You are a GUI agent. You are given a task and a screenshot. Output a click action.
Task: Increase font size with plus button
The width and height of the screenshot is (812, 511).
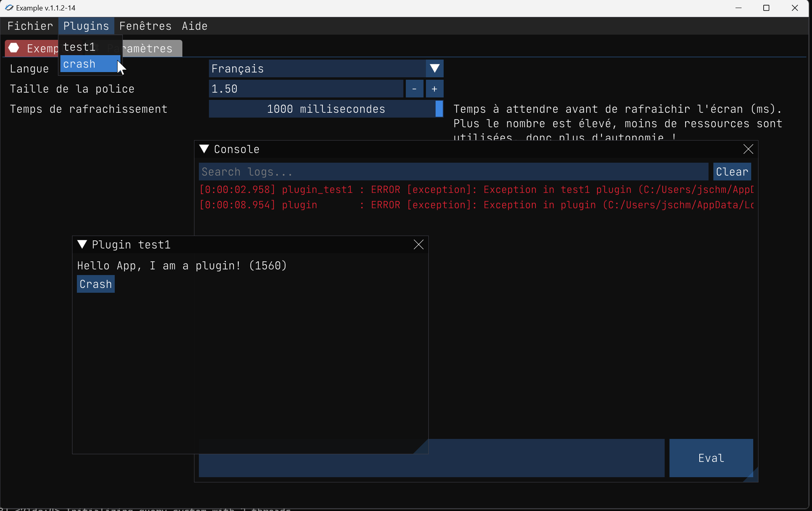pyautogui.click(x=434, y=89)
